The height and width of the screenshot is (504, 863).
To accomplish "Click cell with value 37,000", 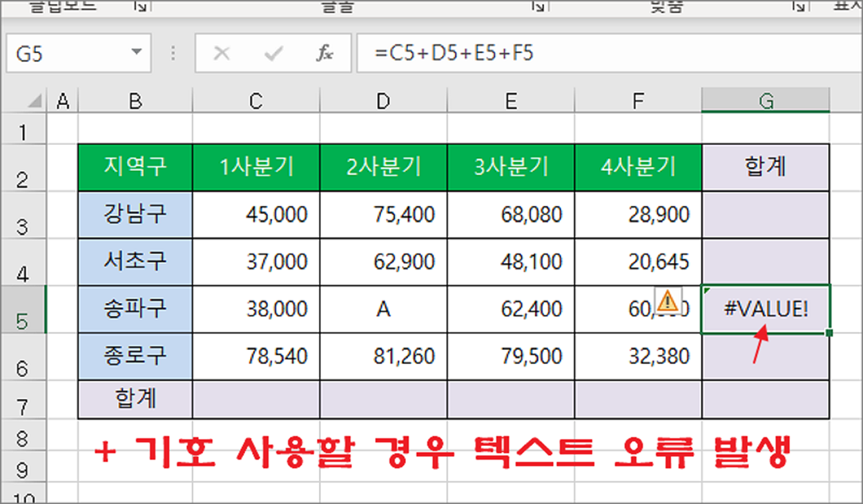I will [x=256, y=262].
